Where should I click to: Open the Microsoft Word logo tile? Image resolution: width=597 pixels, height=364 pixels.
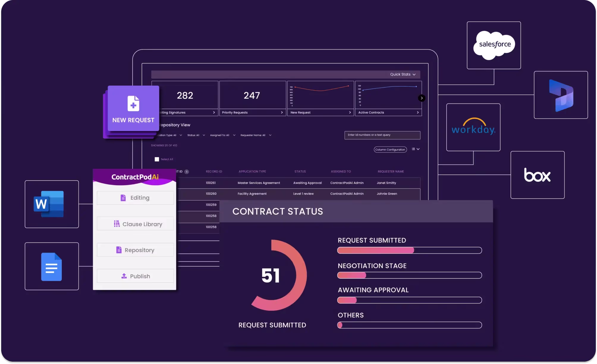[x=52, y=204]
